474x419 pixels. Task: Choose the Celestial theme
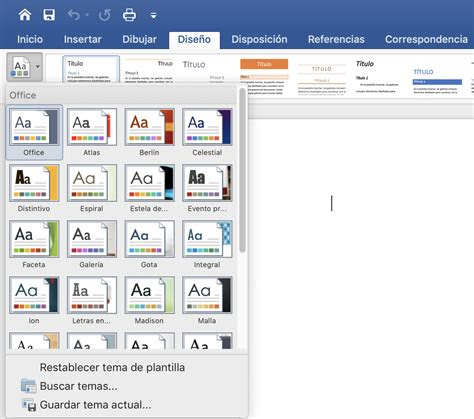tap(207, 127)
